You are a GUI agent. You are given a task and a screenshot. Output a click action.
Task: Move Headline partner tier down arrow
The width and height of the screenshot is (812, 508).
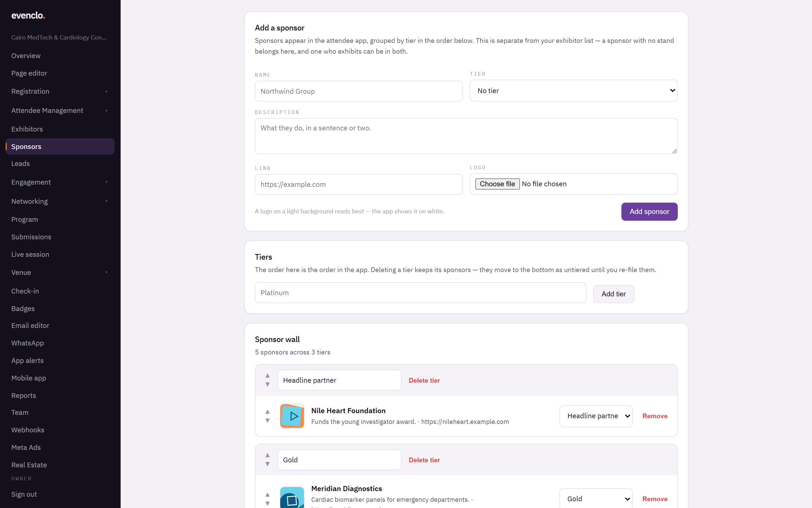[x=267, y=384]
